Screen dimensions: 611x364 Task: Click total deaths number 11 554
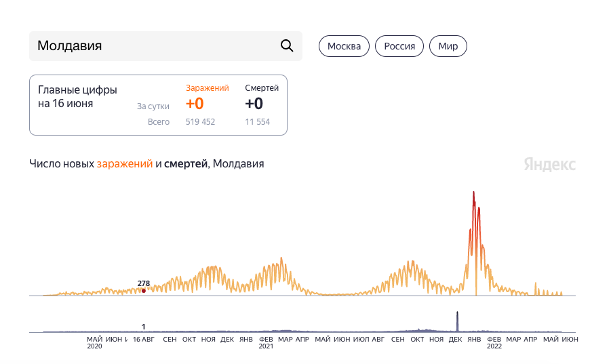click(258, 122)
